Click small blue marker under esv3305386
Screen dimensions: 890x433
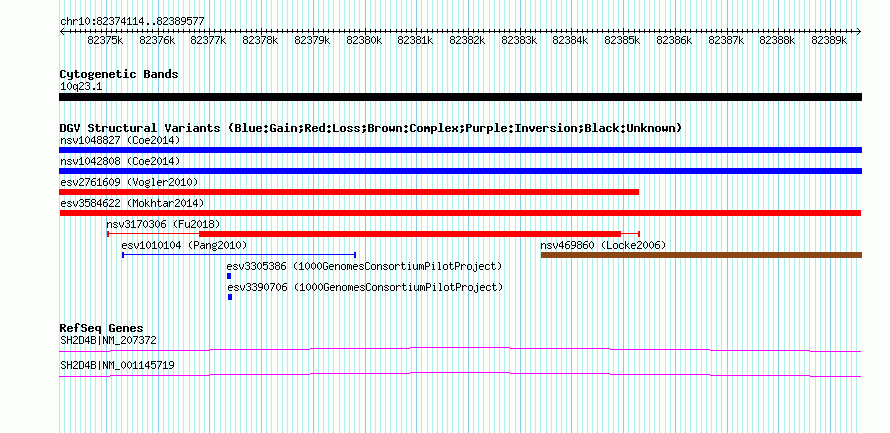point(229,276)
